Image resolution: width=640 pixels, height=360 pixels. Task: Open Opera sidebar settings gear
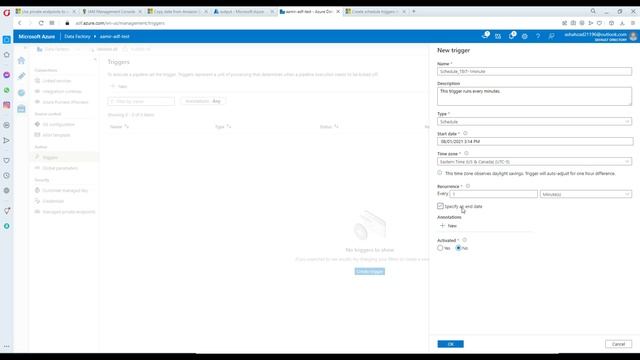[x=7, y=191]
